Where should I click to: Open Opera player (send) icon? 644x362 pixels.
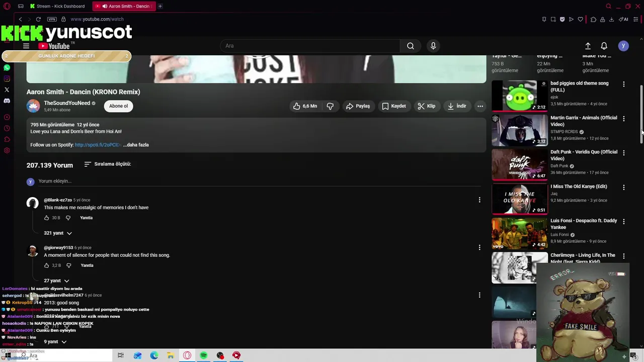(x=571, y=19)
